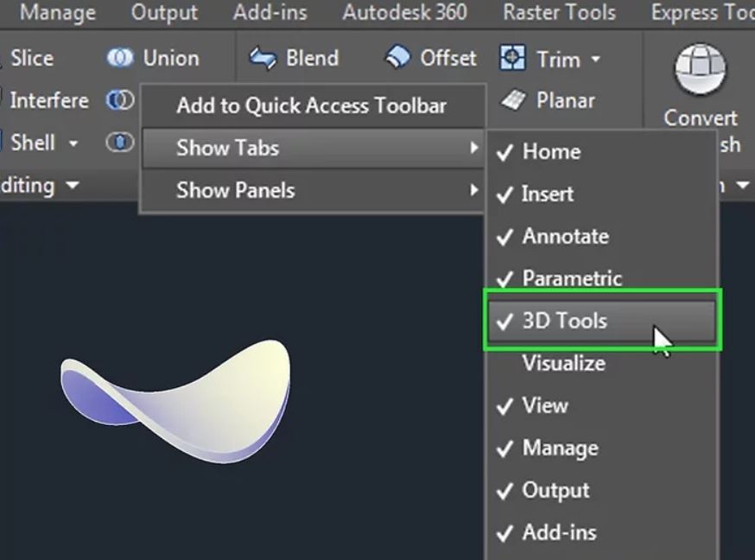The width and height of the screenshot is (755, 560).
Task: Expand the Show Panels submenu arrow
Action: click(474, 190)
